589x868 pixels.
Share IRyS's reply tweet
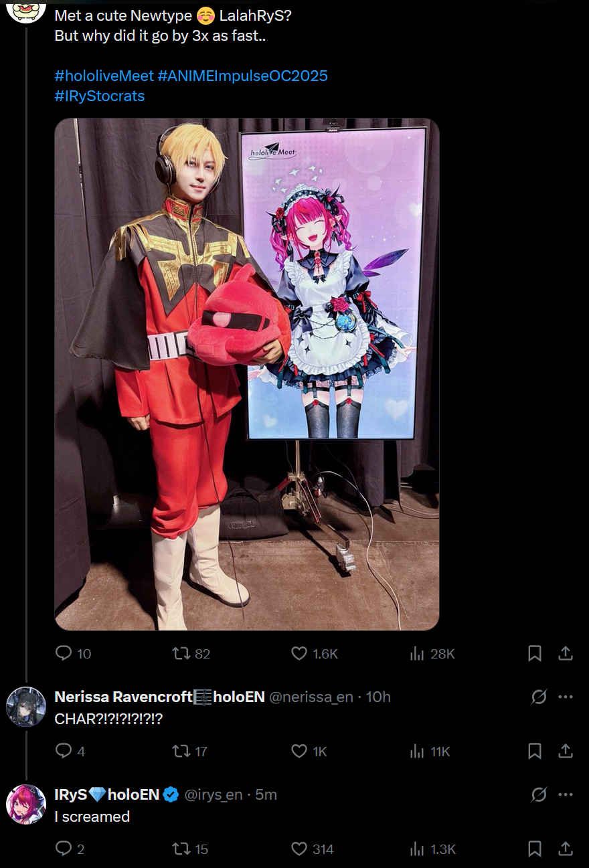pyautogui.click(x=566, y=849)
